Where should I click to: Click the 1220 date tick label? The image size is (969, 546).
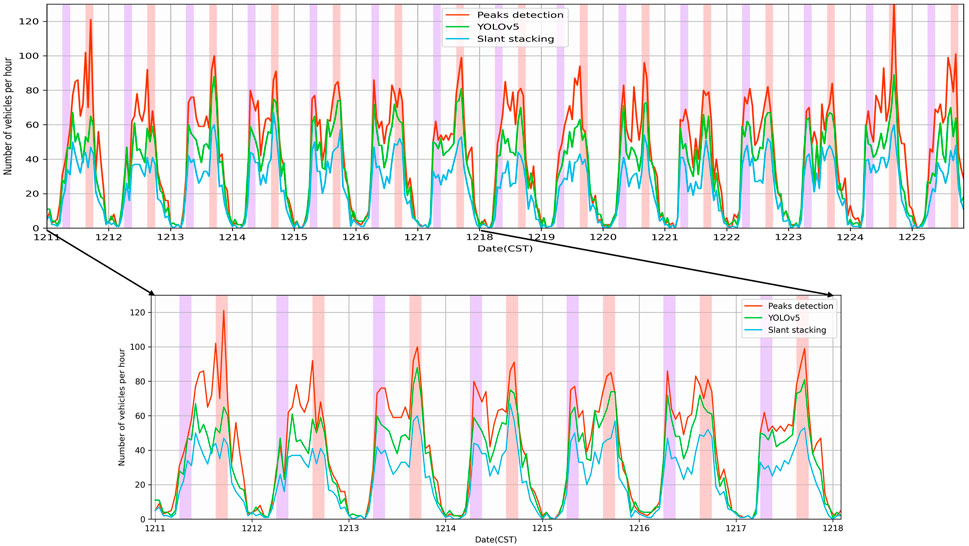(x=603, y=237)
